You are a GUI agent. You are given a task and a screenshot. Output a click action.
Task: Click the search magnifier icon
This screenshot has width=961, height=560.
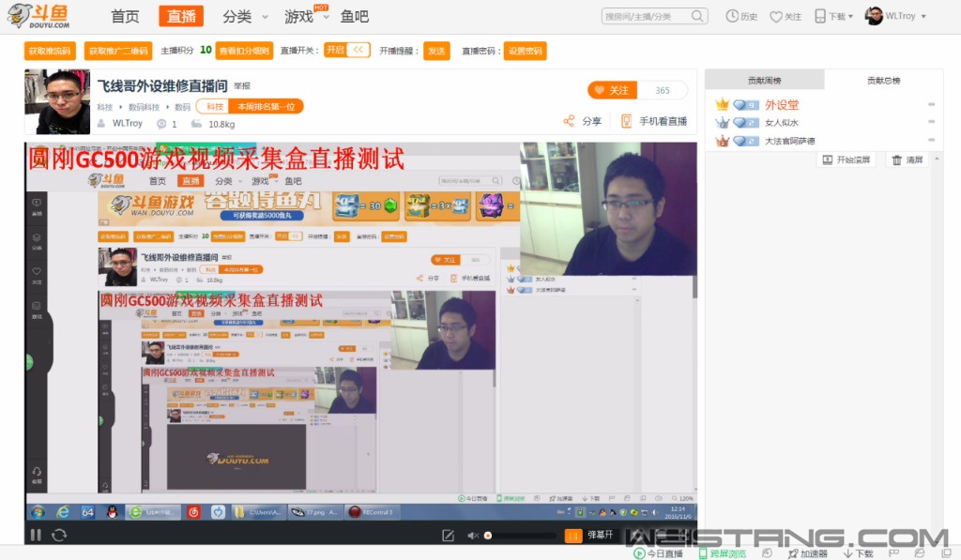coord(697,16)
